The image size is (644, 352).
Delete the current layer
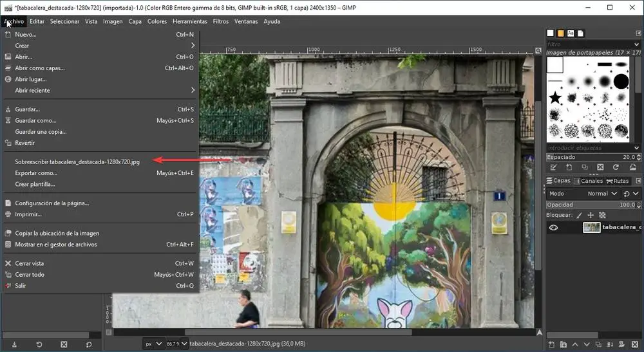point(635,345)
